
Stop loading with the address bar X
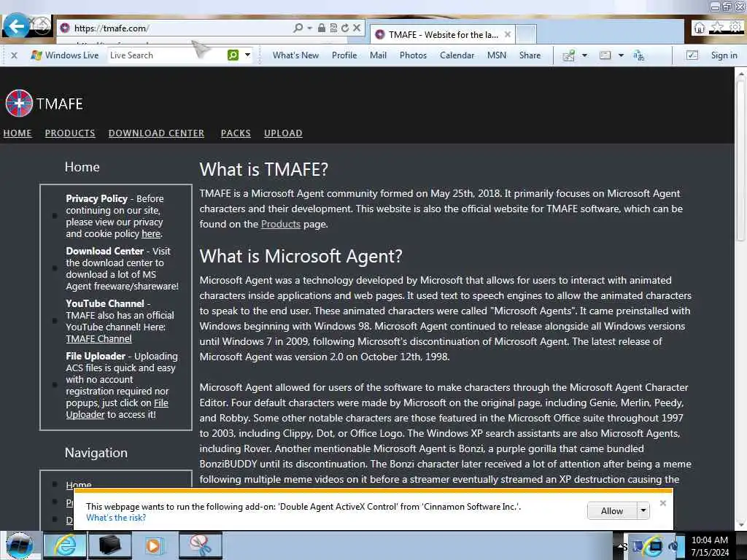(356, 28)
